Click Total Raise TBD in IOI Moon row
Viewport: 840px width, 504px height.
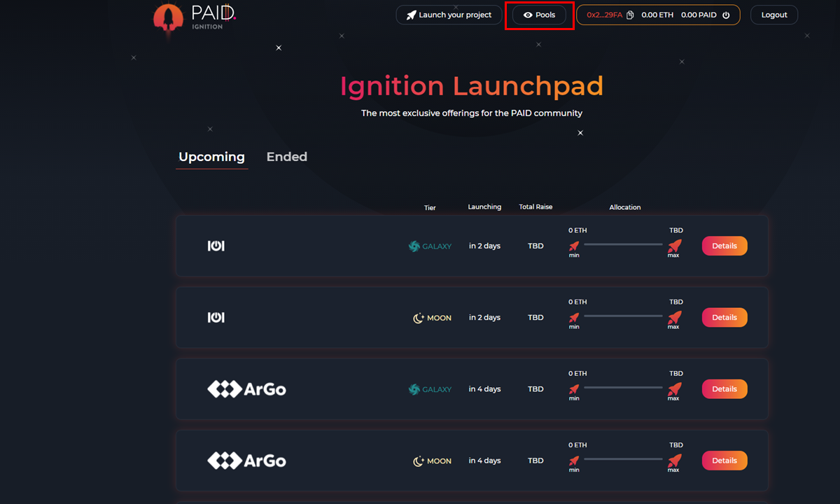[x=535, y=318]
